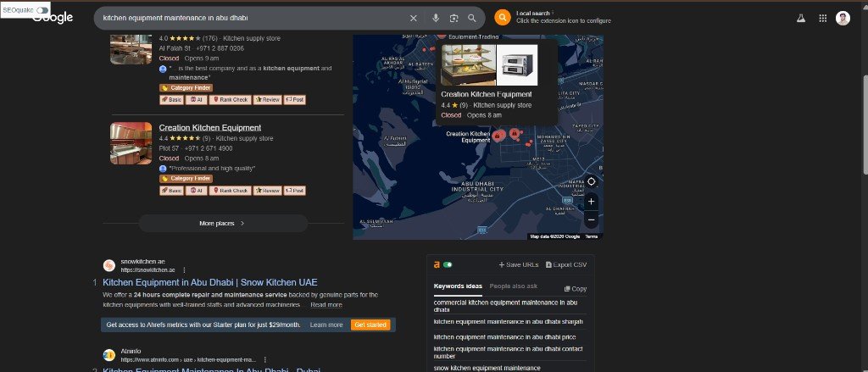Click Read more in the Snow Kitchen snippet
Screen dimensions: 868x372
326,305
